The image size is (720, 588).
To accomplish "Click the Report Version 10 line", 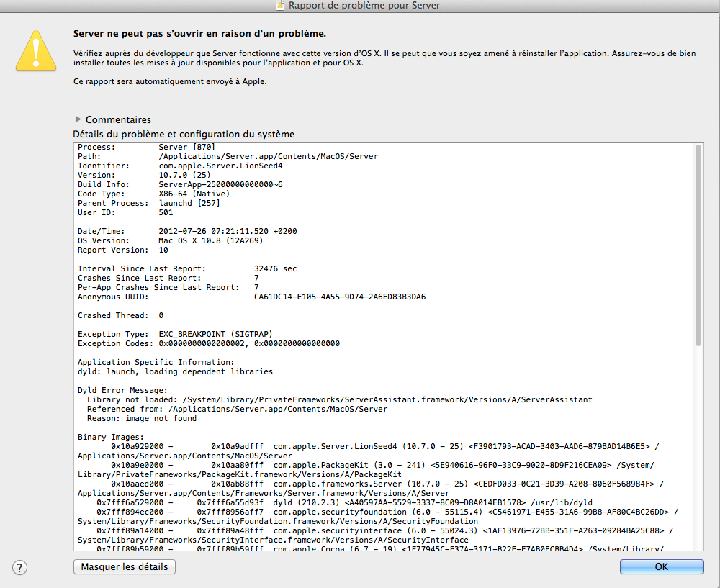I will point(122,250).
